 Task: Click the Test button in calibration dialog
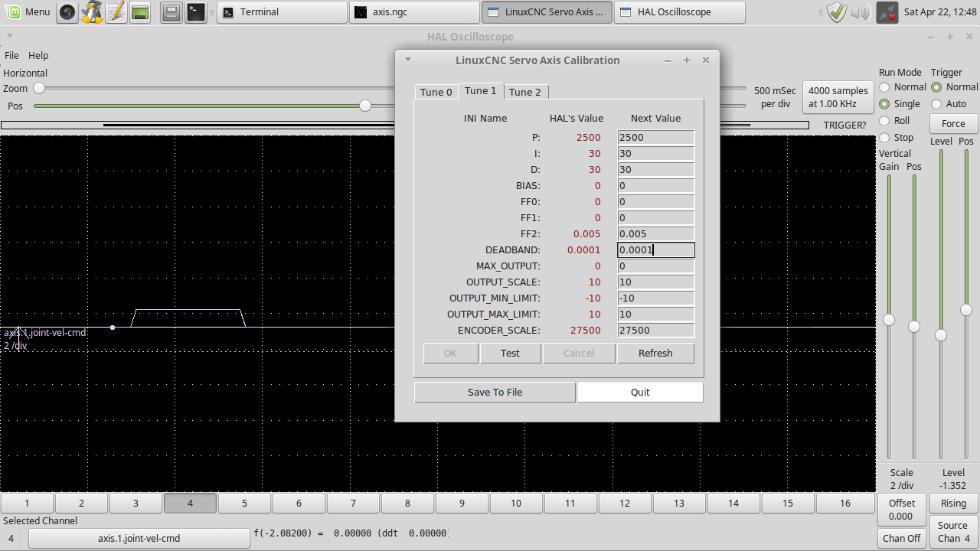point(510,353)
